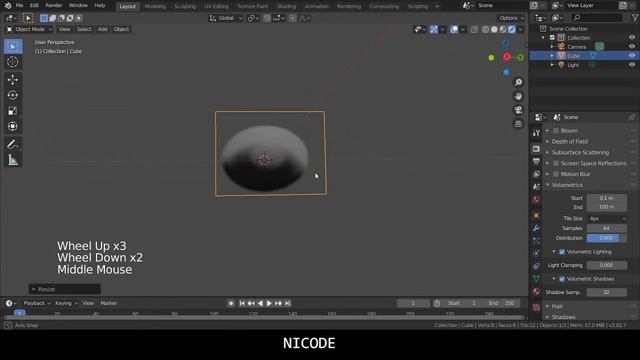Viewport: 640px width, 360px height.
Task: Select the Rotate tool
Action: point(13,95)
